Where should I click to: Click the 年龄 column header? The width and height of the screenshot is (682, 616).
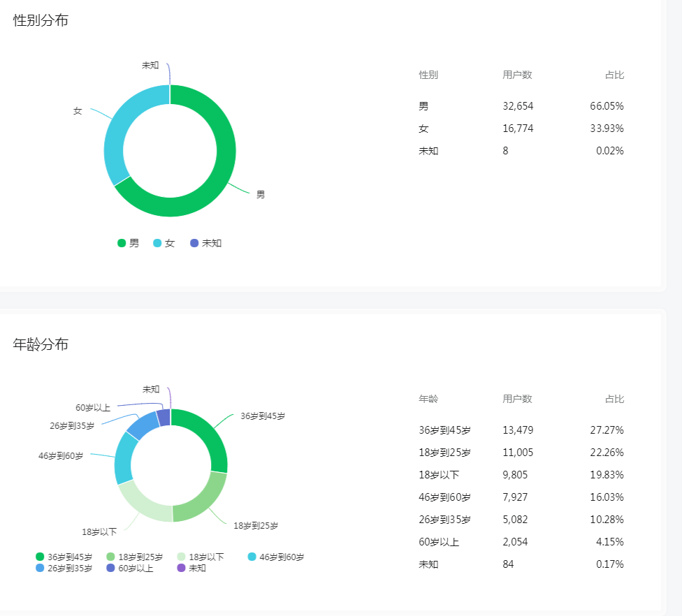[x=428, y=399]
